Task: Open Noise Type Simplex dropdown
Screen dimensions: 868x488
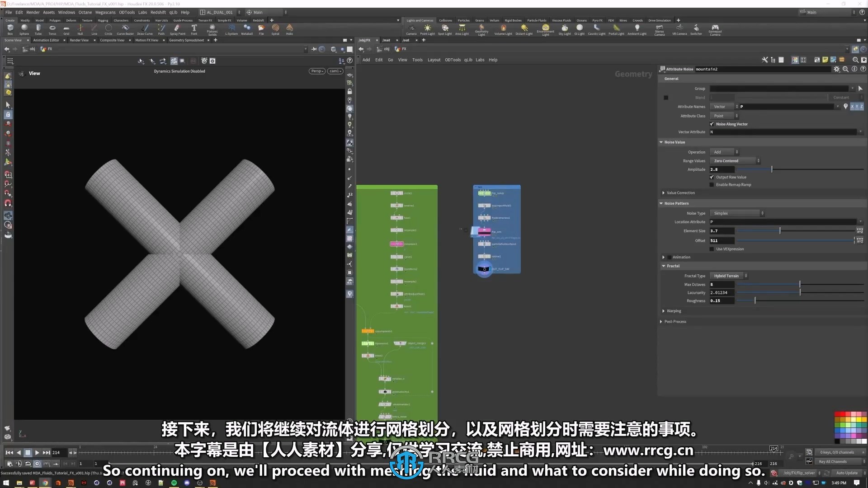Action: [737, 213]
